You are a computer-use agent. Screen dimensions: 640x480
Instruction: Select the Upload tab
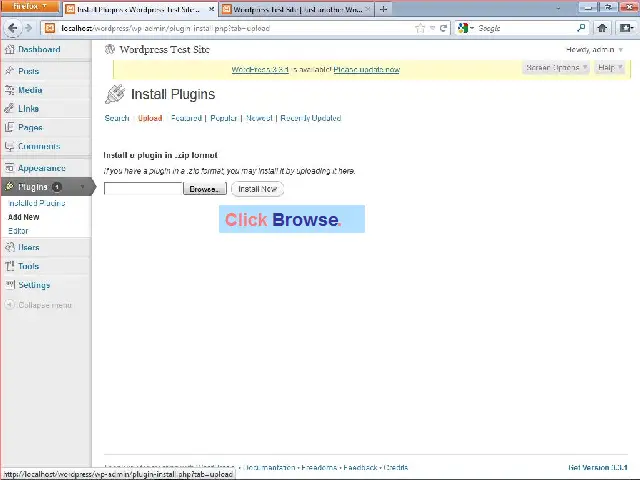coord(150,118)
